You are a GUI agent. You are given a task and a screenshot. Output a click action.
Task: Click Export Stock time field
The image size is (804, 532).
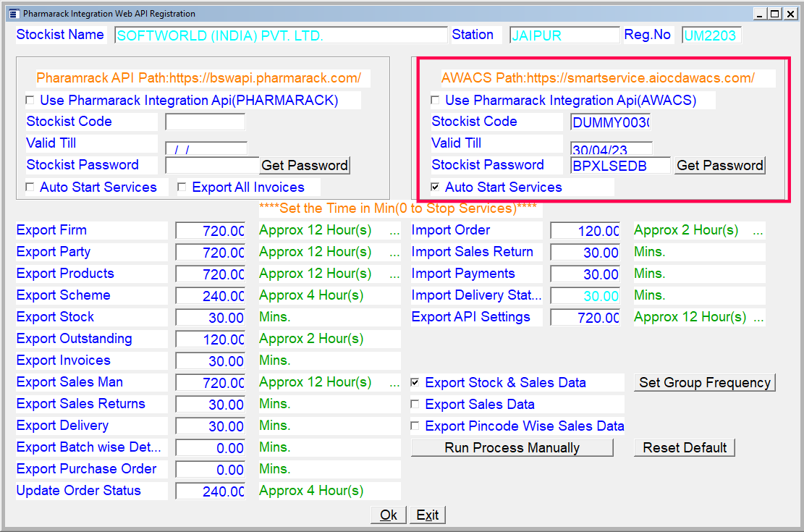(x=211, y=318)
